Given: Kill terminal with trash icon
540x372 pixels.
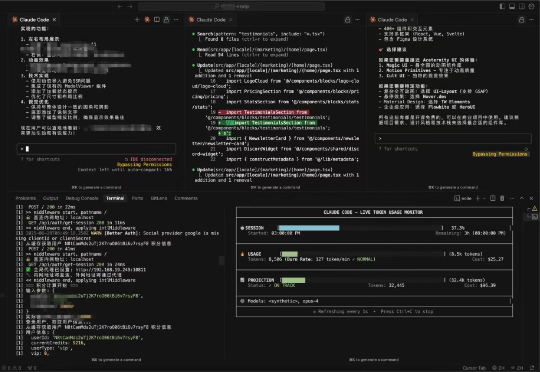Looking at the screenshot, I should (x=502, y=198).
